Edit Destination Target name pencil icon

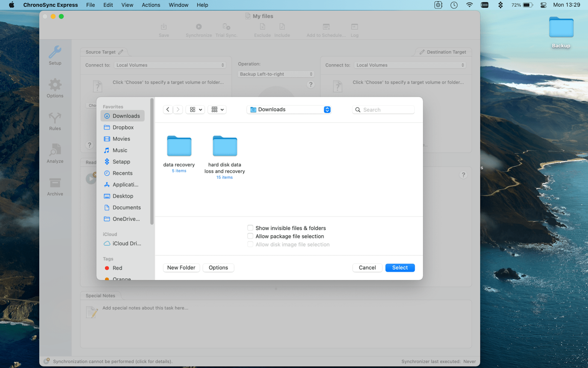(x=422, y=52)
